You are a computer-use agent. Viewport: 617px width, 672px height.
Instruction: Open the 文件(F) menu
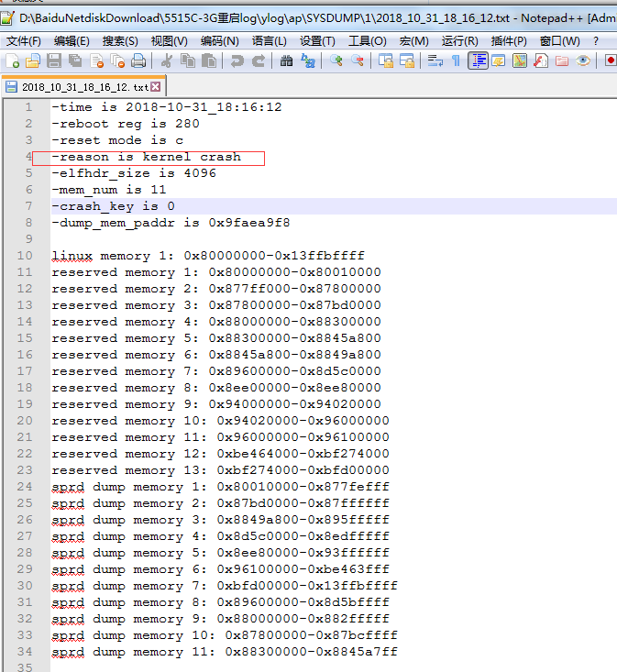(24, 41)
